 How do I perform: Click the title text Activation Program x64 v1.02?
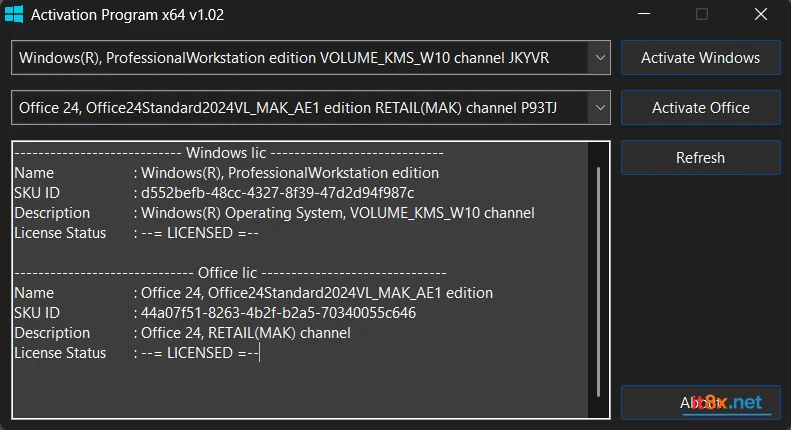[x=128, y=15]
